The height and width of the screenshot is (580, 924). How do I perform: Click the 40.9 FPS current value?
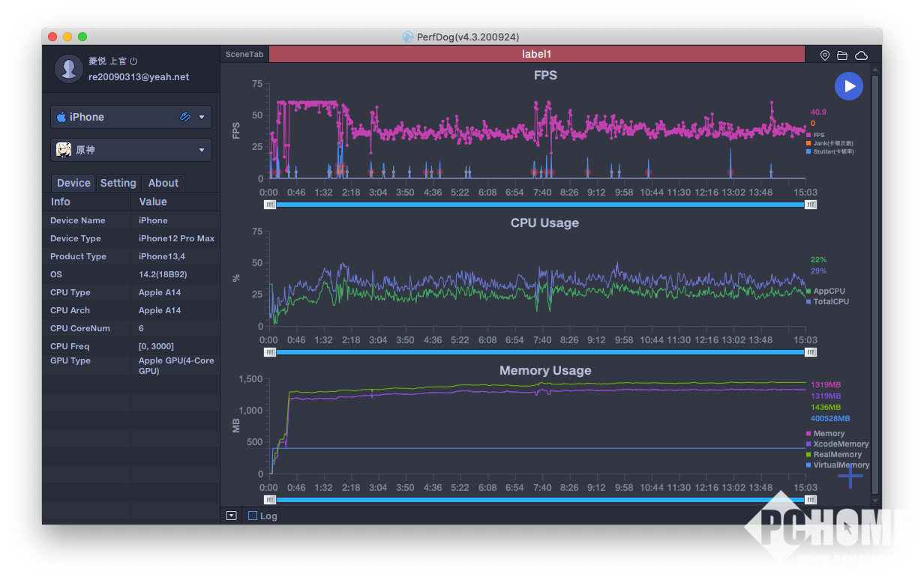[818, 112]
